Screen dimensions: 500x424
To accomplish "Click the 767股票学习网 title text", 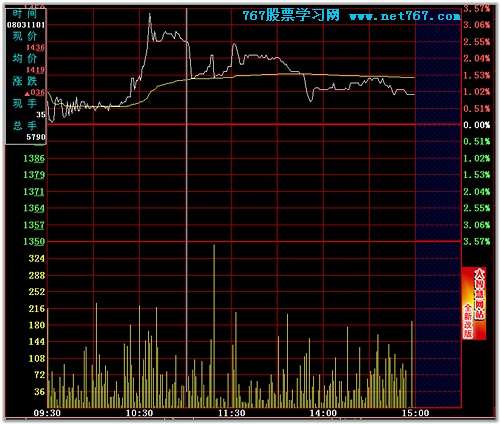I will [x=291, y=15].
